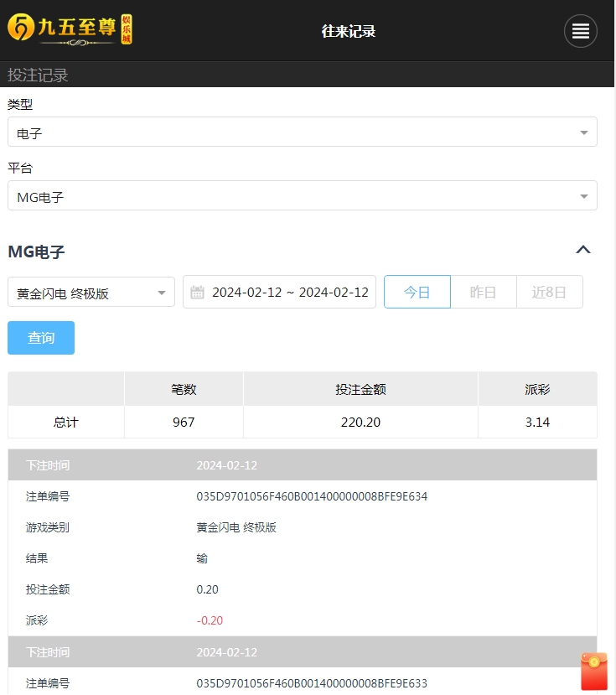Viewport: 616px width, 695px height.
Task: Click the red envelope icon
Action: [x=594, y=672]
